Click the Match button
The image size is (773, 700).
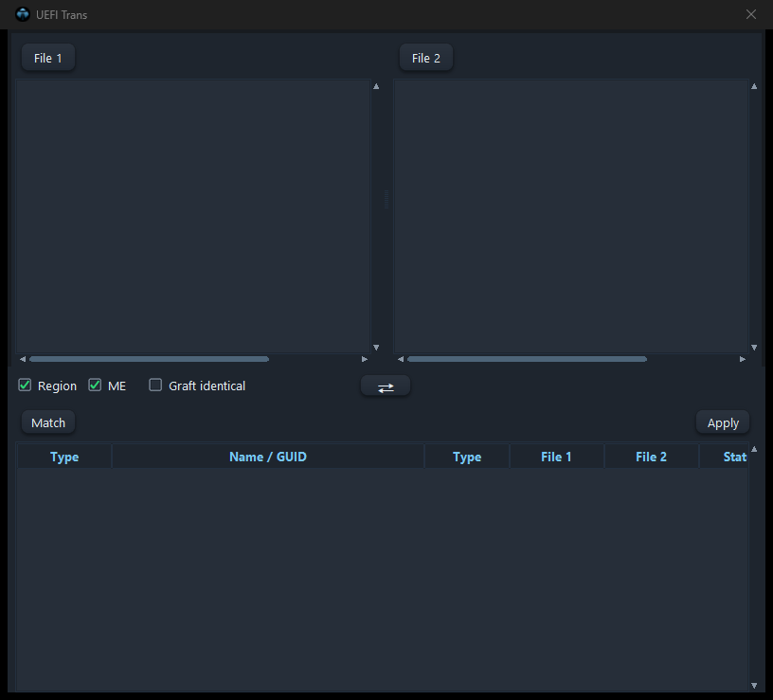pos(47,422)
